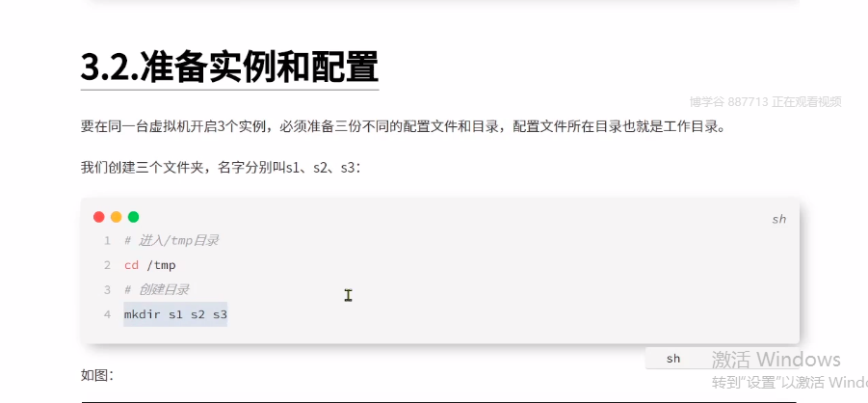Click the 博学谷 正在观看视频 watermark

(x=766, y=101)
